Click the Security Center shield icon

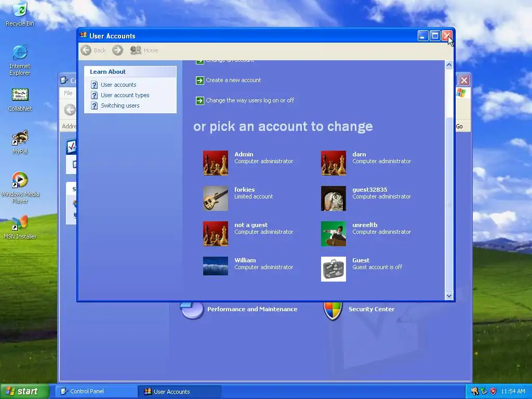(333, 310)
